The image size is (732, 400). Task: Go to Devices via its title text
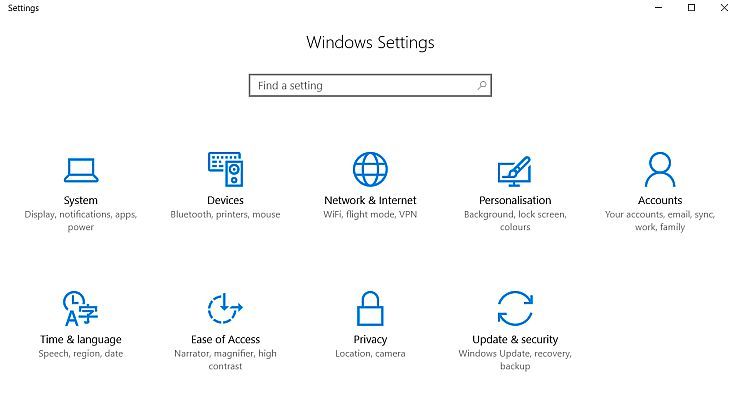tap(225, 200)
